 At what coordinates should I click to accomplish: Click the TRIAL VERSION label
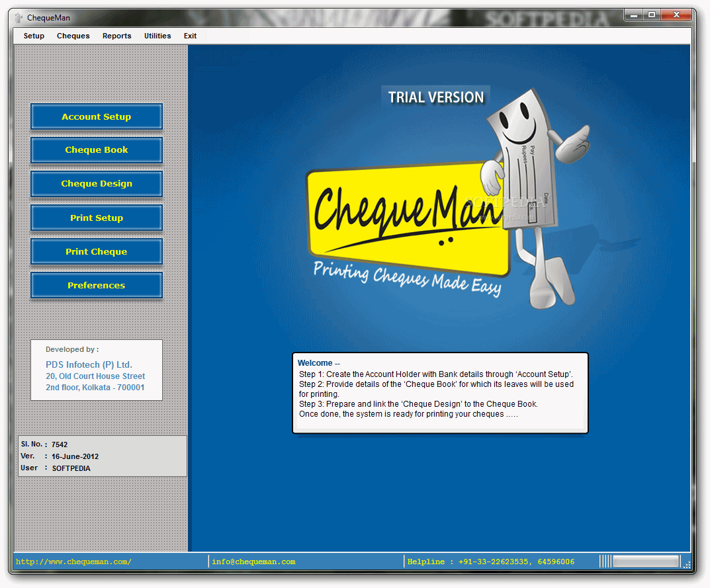[x=435, y=97]
